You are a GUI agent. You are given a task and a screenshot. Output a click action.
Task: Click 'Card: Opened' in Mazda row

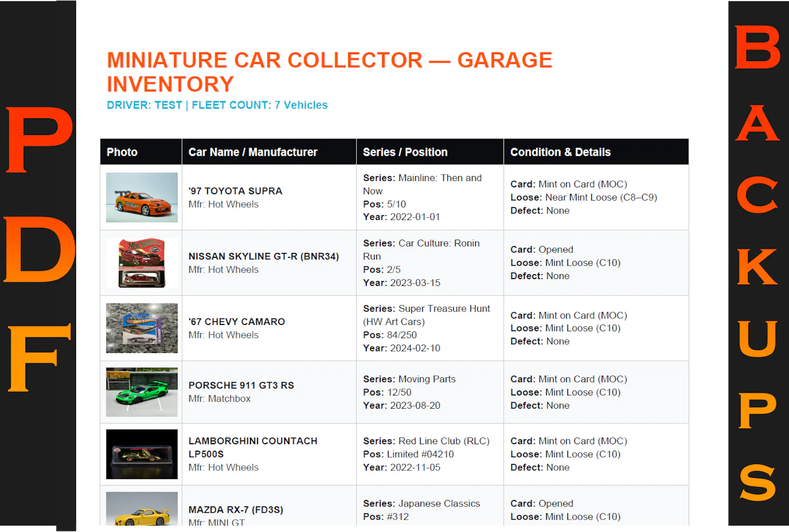tap(541, 503)
